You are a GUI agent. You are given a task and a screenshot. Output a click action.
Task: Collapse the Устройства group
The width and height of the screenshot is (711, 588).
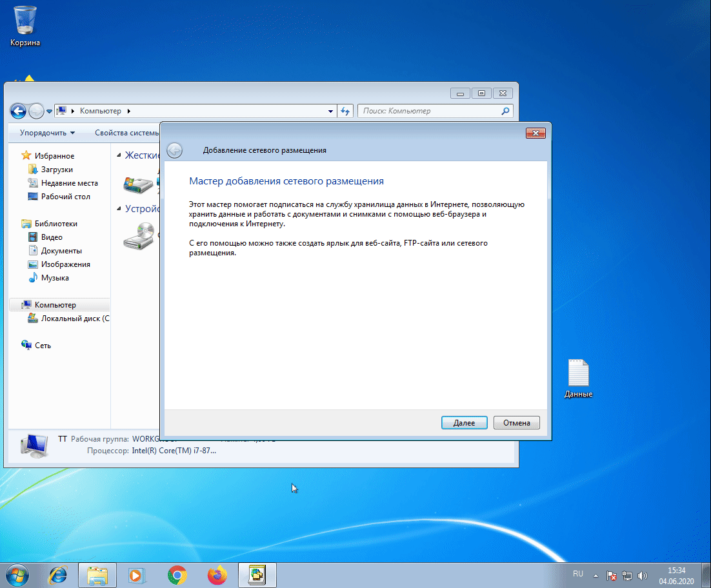pos(119,208)
